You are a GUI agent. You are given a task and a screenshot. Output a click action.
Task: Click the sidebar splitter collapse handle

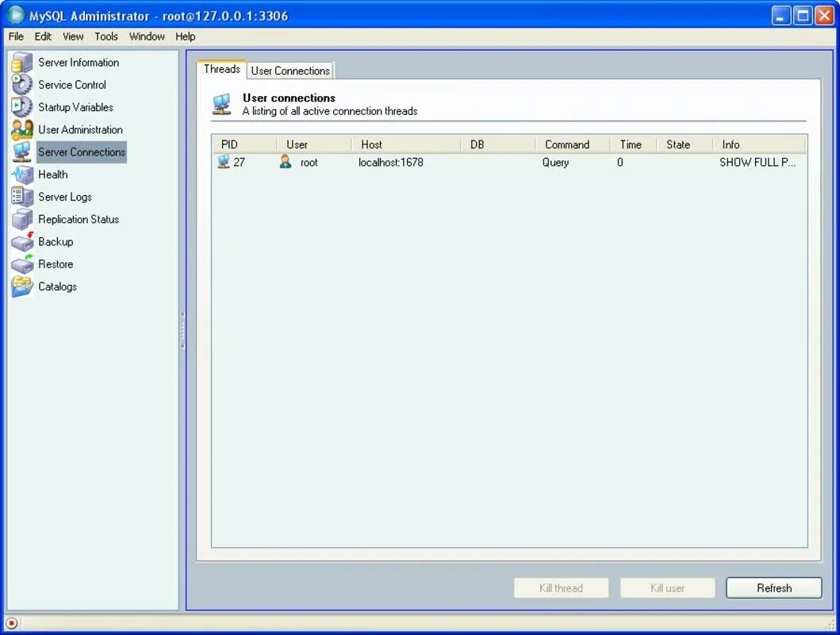pyautogui.click(x=182, y=330)
